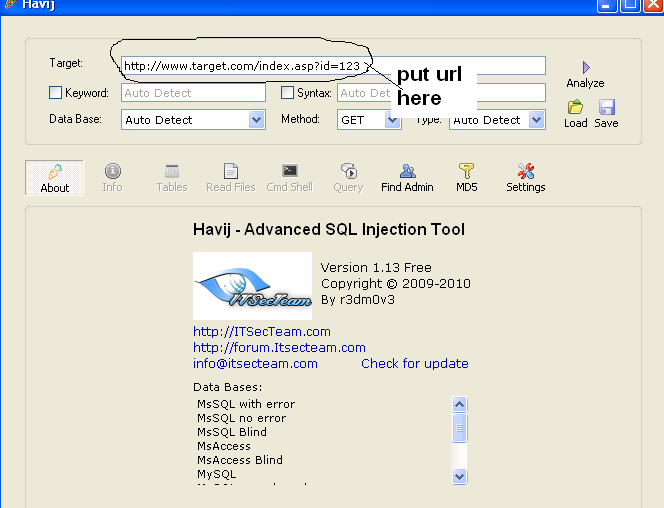Click the Target URL input field
This screenshot has width=664, height=508.
point(333,66)
